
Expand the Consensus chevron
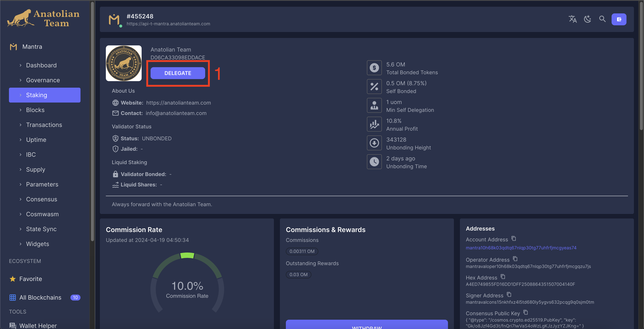pos(20,199)
